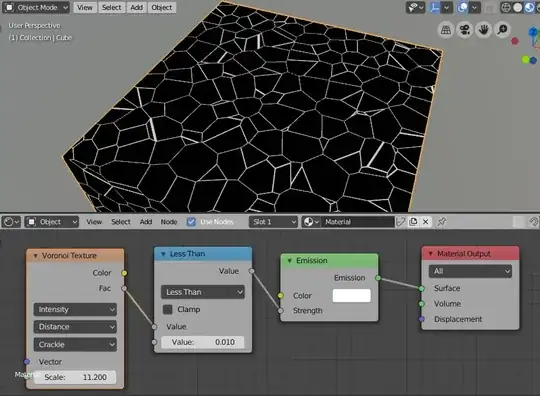Click the red X axis gizmo dot
The height and width of the screenshot is (396, 540).
pos(515,41)
